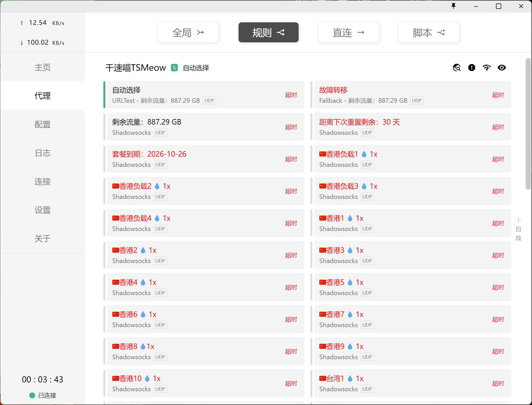This screenshot has width=532, height=405.
Task: Open 设置 (Settings) in the sidebar
Action: coord(43,210)
